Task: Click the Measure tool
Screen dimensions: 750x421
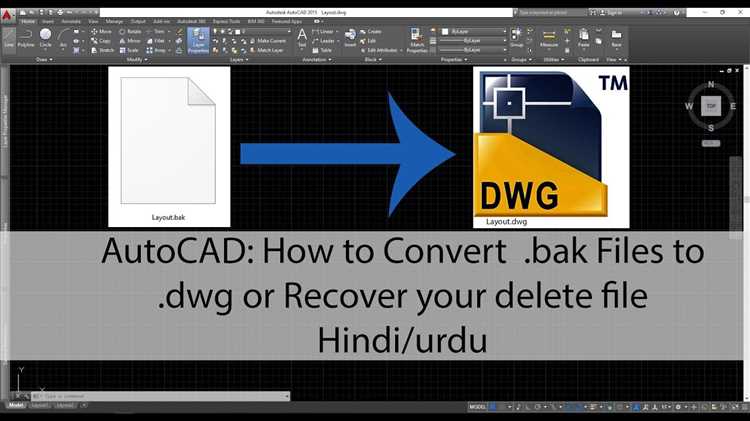Action: (549, 38)
